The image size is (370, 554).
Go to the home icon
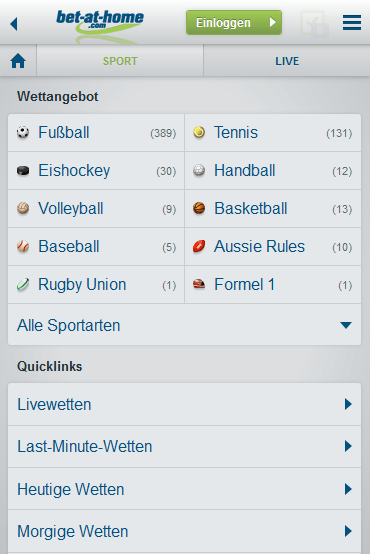[18, 61]
